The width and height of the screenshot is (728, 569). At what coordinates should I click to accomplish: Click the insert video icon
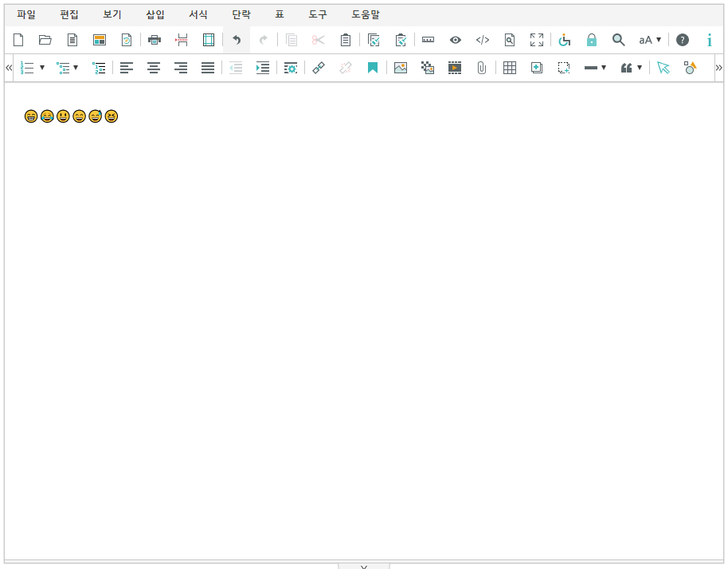click(x=455, y=69)
